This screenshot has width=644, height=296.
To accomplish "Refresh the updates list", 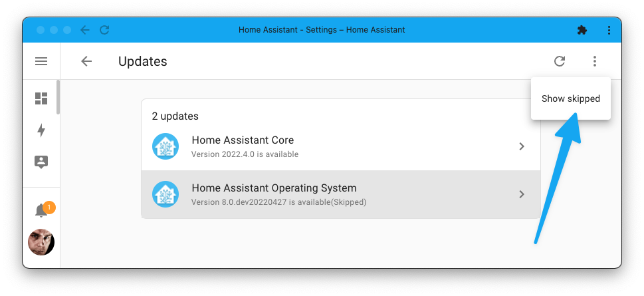I will click(x=560, y=61).
